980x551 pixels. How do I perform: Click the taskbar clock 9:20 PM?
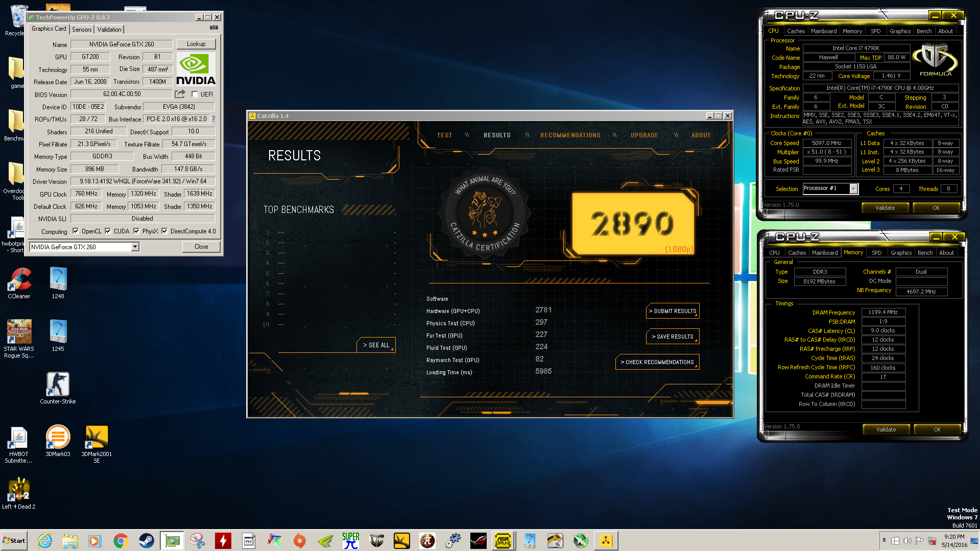(x=954, y=537)
